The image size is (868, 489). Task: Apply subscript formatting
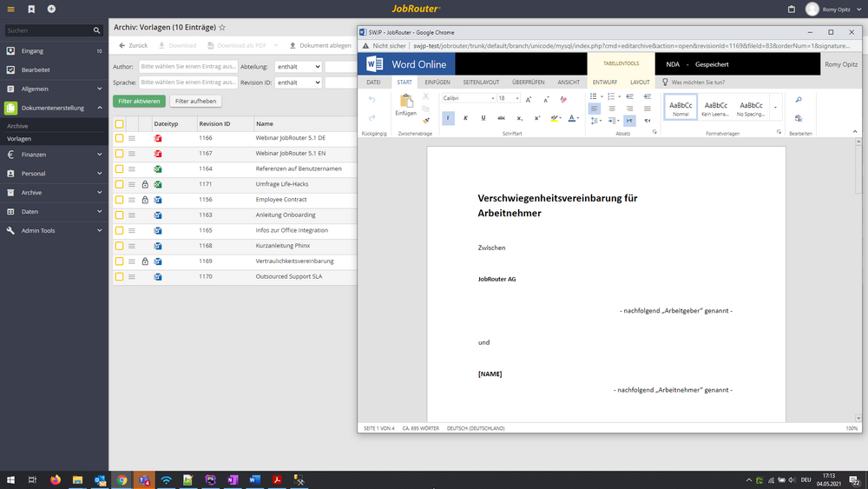tap(519, 118)
